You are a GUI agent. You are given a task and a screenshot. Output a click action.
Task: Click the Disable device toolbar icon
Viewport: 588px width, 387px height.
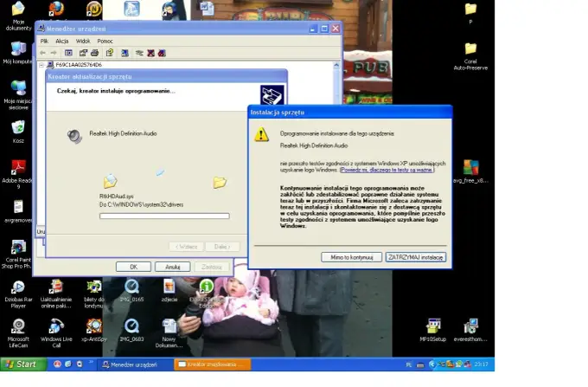click(x=162, y=53)
